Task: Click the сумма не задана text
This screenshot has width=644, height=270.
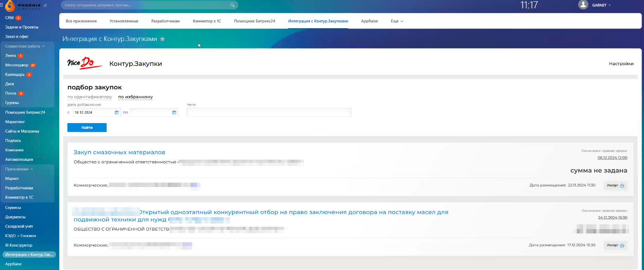Action: 599,170
